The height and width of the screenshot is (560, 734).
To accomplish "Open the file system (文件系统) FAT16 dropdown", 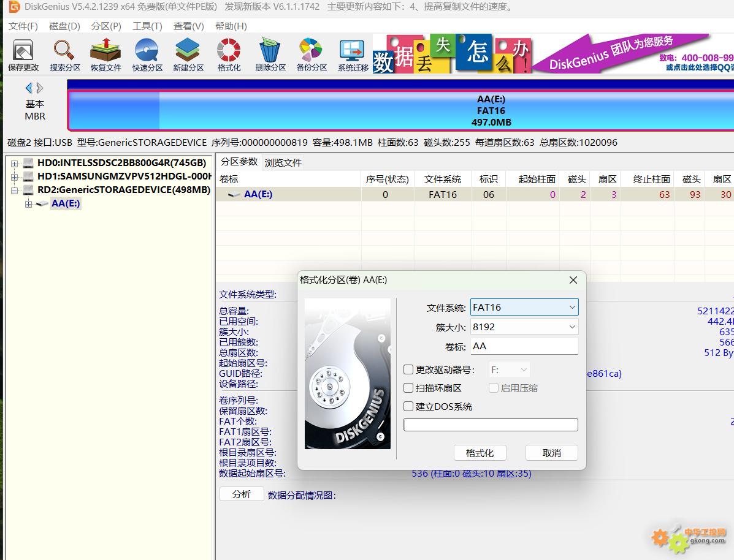I will click(524, 308).
